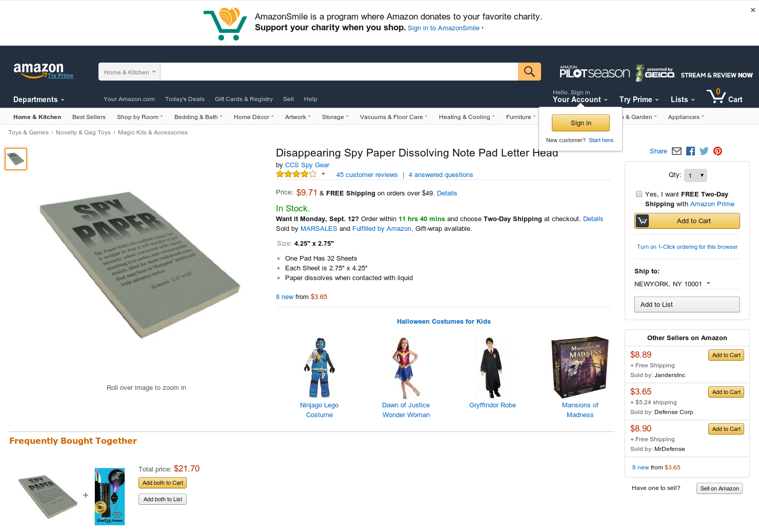Share this product via email icon

tap(676, 151)
